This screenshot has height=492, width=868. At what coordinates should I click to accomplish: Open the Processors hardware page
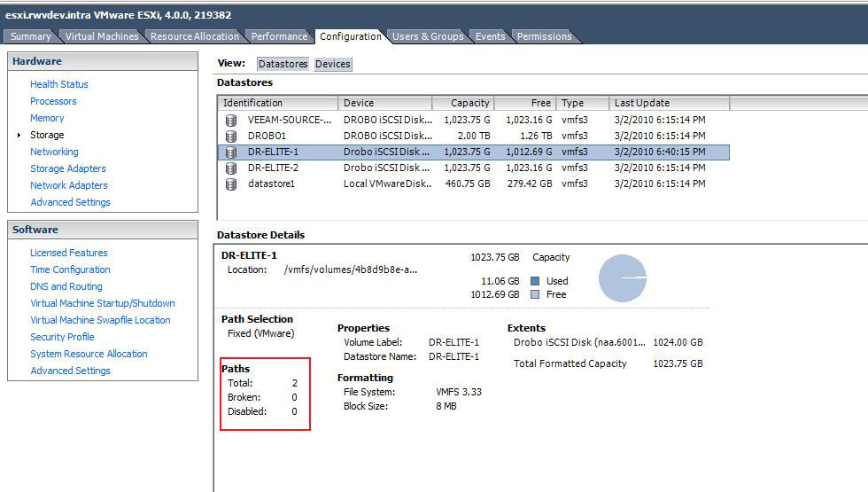[x=53, y=101]
